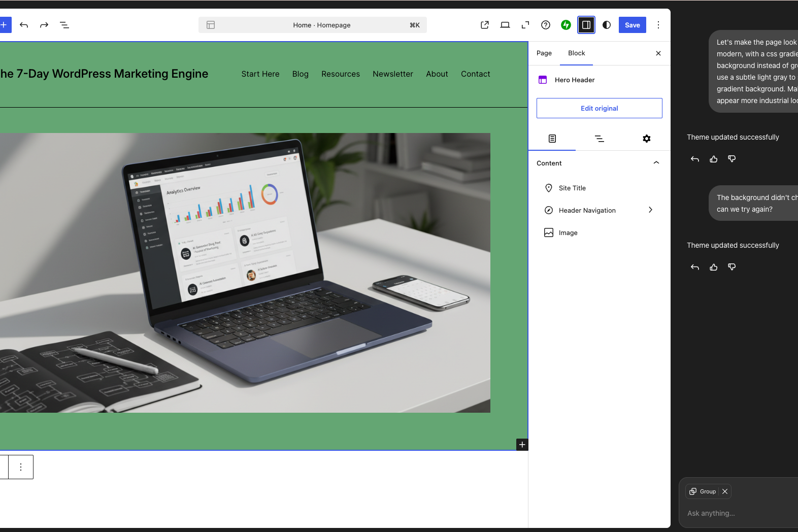View the page in a new tab
The image size is (798, 532).
485,25
